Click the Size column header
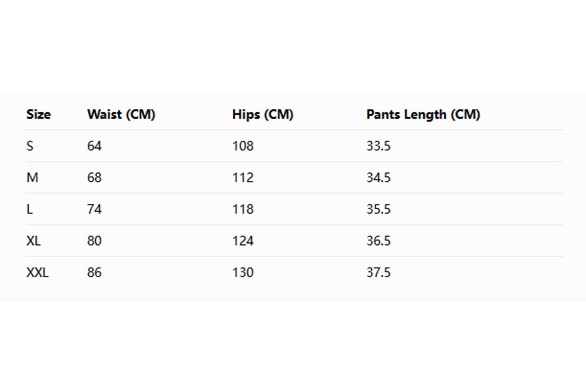Image resolution: width=586 pixels, height=392 pixels. point(39,114)
